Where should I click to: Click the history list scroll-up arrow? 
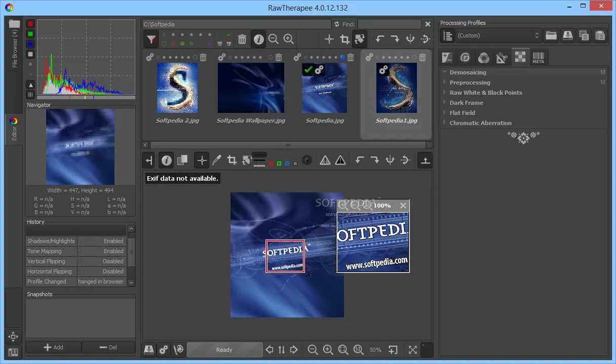(132, 229)
